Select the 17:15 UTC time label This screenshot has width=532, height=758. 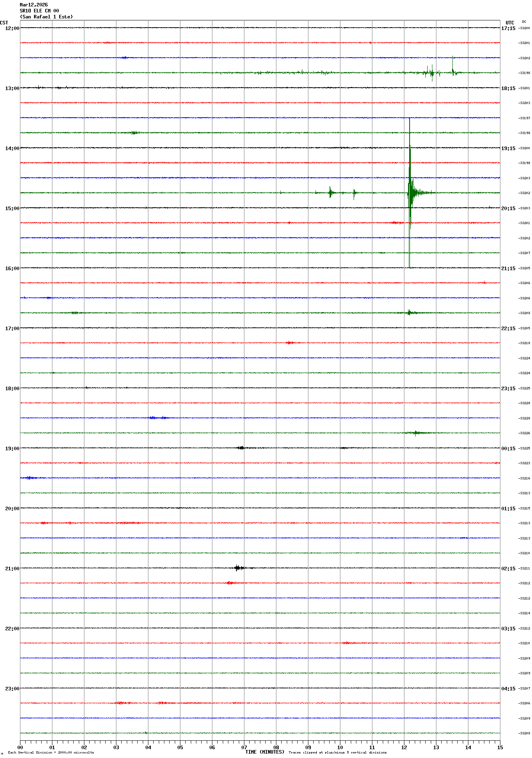coord(508,28)
